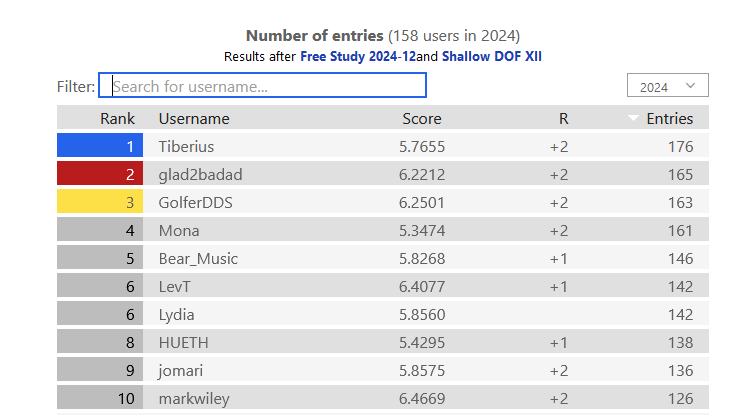Select the Lydia row entry
Viewport: 752px width, 415px height.
[383, 314]
